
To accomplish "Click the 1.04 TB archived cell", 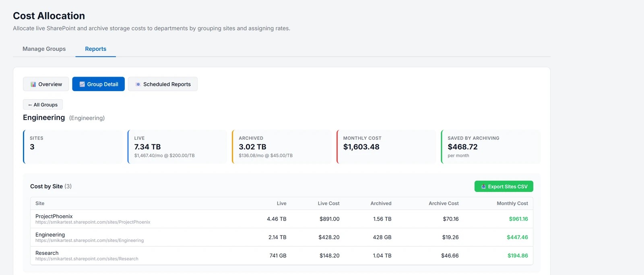I will 382,256.
